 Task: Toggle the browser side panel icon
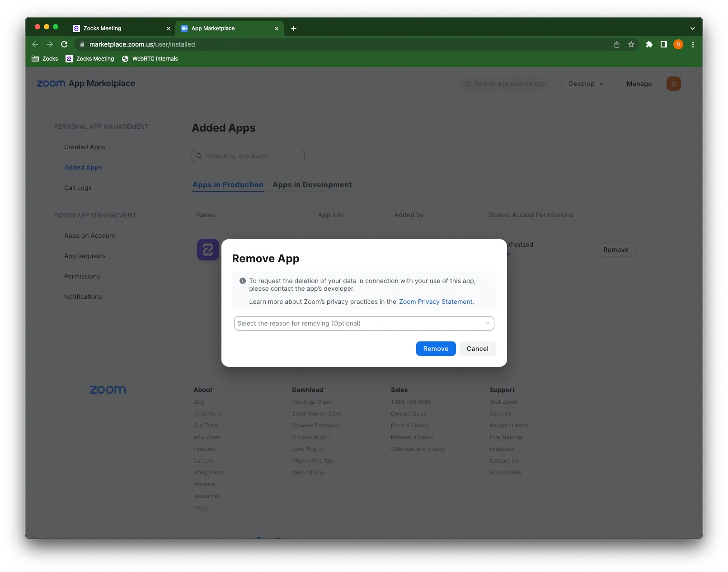[x=664, y=44]
